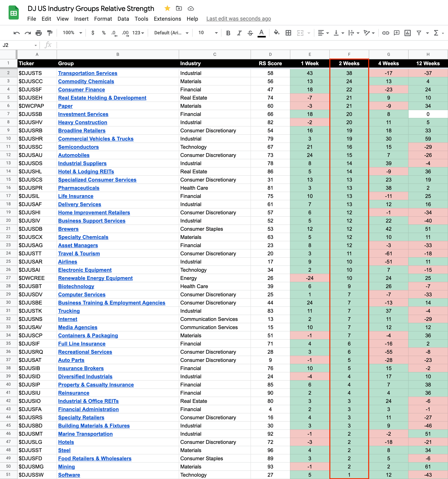Click the insert link icon

[x=386, y=33]
